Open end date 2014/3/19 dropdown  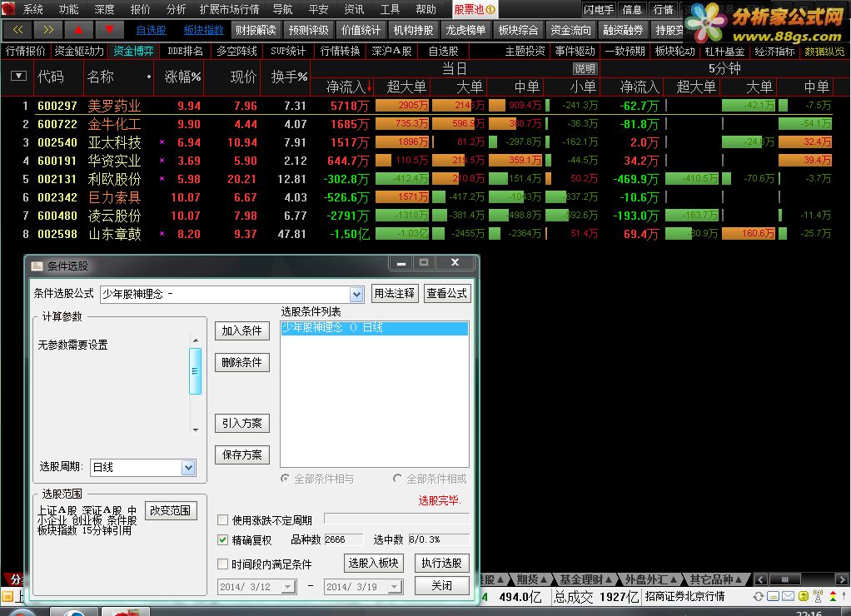click(x=395, y=587)
